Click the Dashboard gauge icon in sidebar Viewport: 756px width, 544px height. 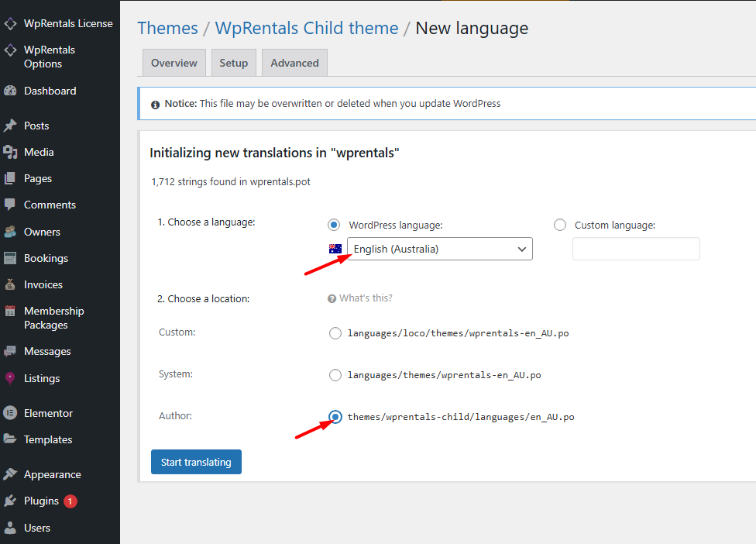coord(10,91)
